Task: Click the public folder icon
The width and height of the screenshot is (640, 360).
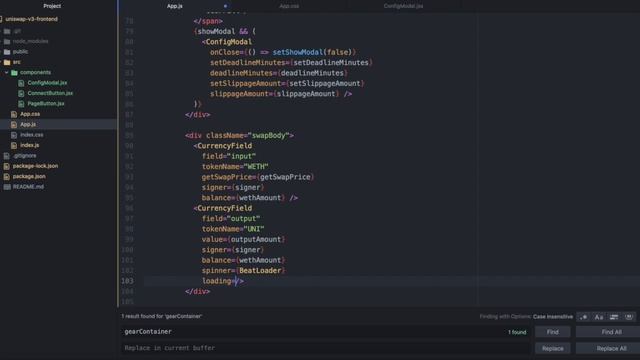Action: 7,52
